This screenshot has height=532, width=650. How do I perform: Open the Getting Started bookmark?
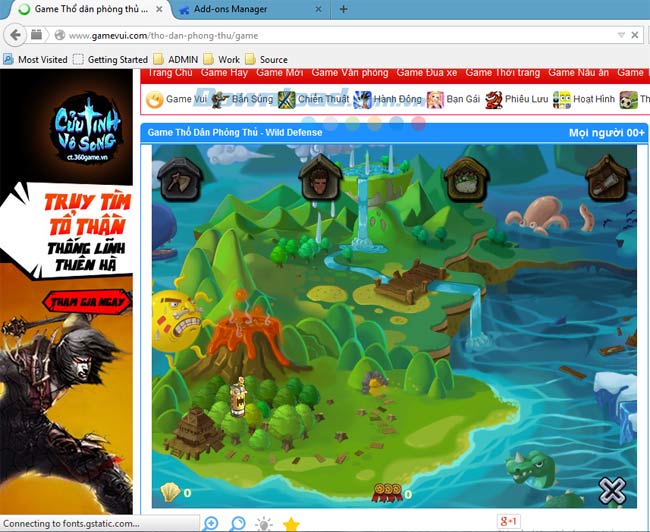pyautogui.click(x=110, y=60)
